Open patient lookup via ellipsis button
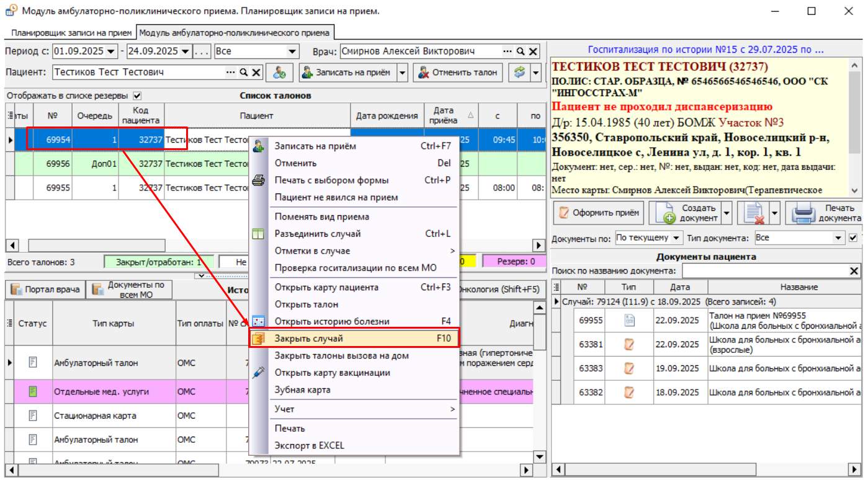Image resolution: width=868 pixels, height=480 pixels. (231, 72)
